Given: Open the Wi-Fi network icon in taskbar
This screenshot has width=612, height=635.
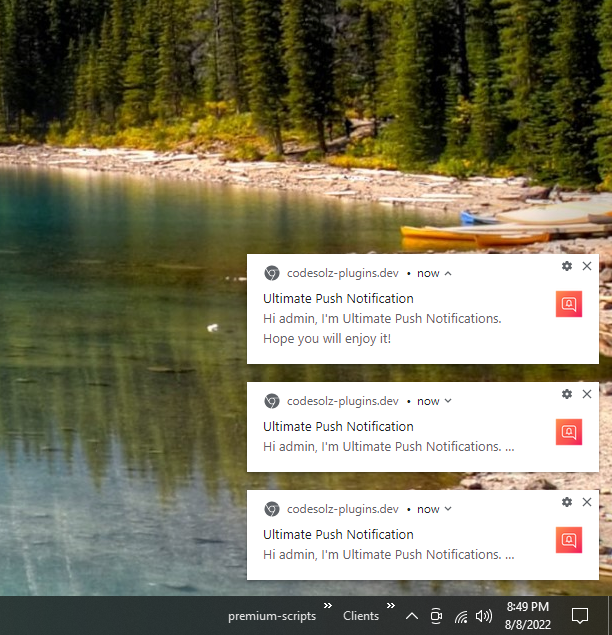Looking at the screenshot, I should pyautogui.click(x=461, y=617).
